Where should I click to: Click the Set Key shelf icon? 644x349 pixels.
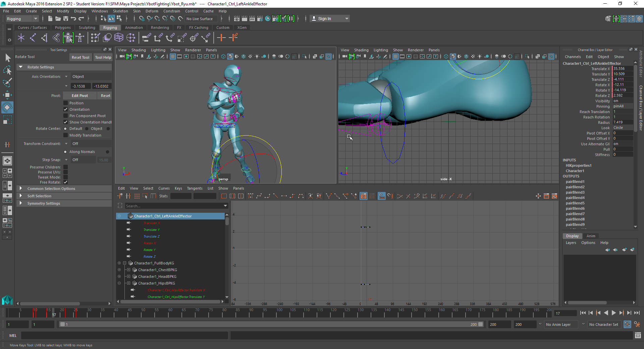pyautogui.click(x=221, y=38)
